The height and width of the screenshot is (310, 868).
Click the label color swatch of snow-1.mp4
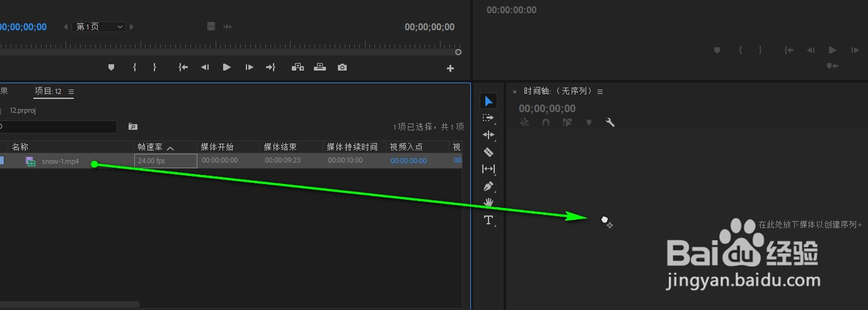1,161
